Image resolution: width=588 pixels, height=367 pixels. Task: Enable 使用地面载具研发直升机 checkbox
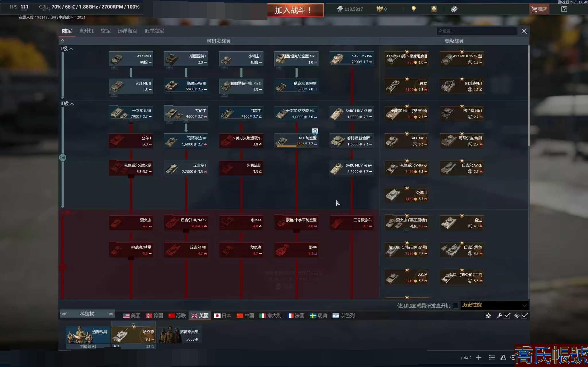455,305
